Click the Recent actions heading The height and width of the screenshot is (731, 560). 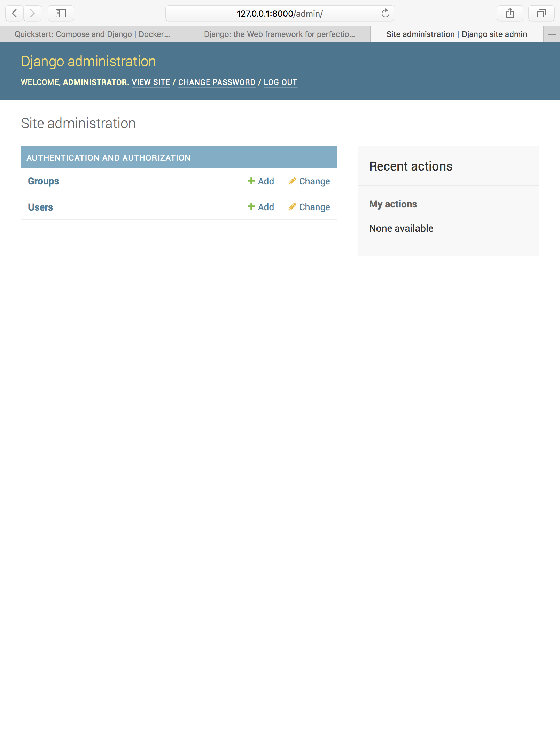pyautogui.click(x=411, y=166)
